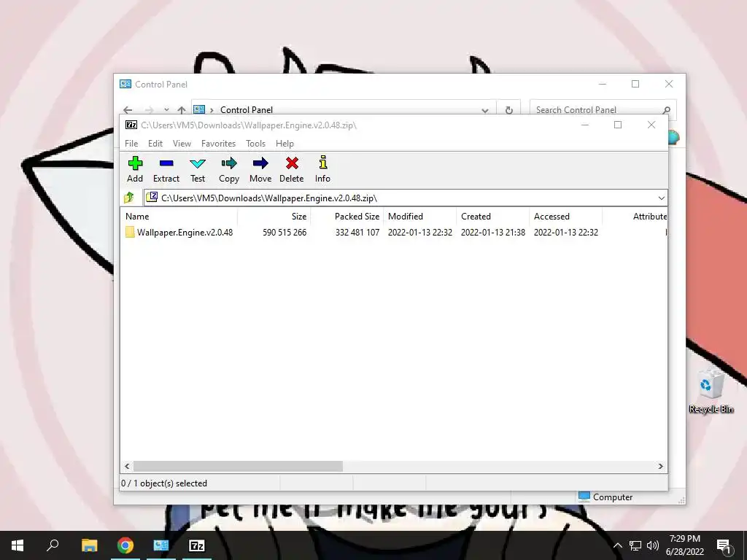Image resolution: width=747 pixels, height=560 pixels.
Task: Show hidden tray icons chevron
Action: (617, 545)
